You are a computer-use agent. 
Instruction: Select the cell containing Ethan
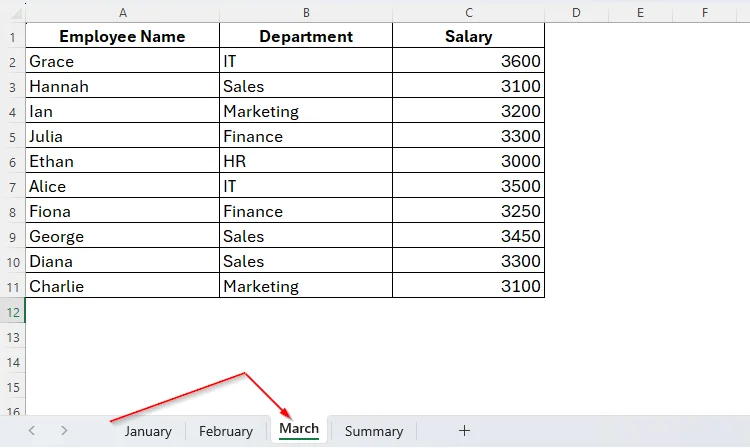click(x=122, y=161)
